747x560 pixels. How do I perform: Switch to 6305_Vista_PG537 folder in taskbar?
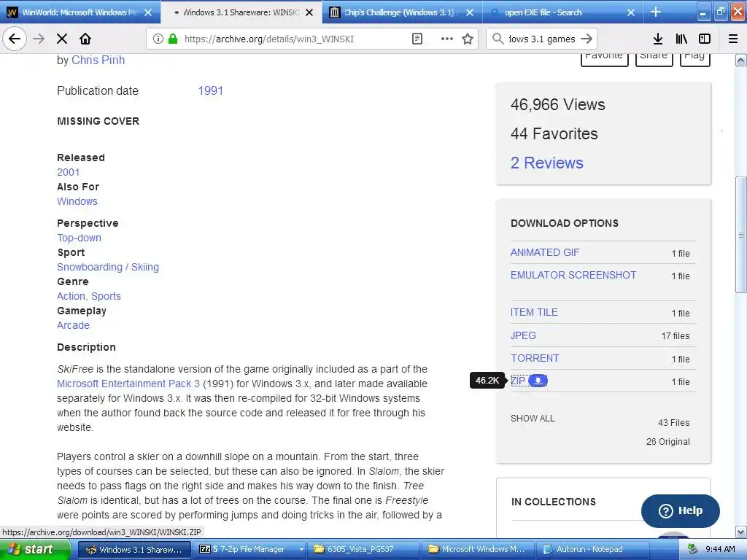[x=363, y=549]
